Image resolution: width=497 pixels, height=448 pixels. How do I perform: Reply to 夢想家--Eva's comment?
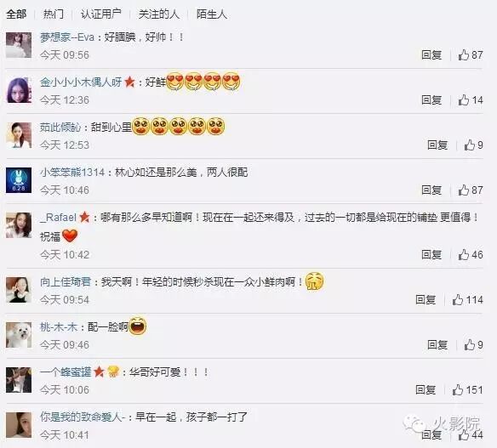pos(431,54)
